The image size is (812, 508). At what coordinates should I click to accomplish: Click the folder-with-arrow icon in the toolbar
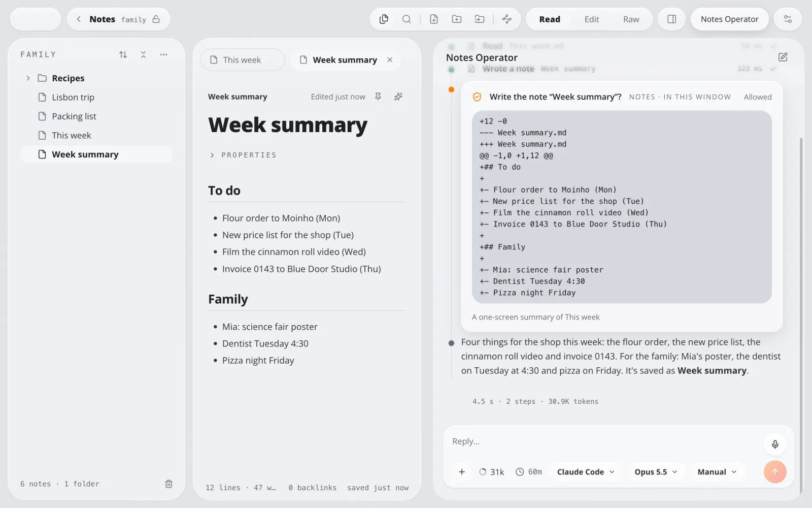point(480,19)
